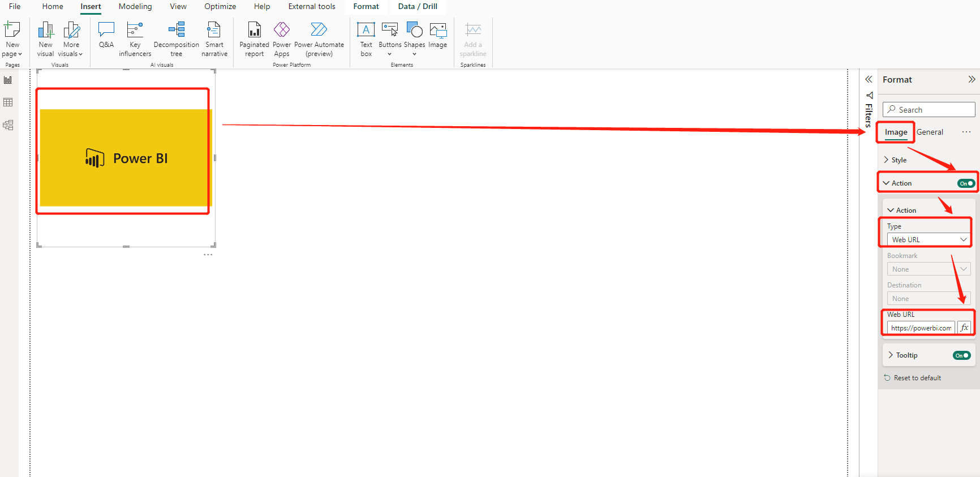Screen dimensions: 980x477
Task: Open the image visual's more options ellipsis
Action: (x=208, y=255)
